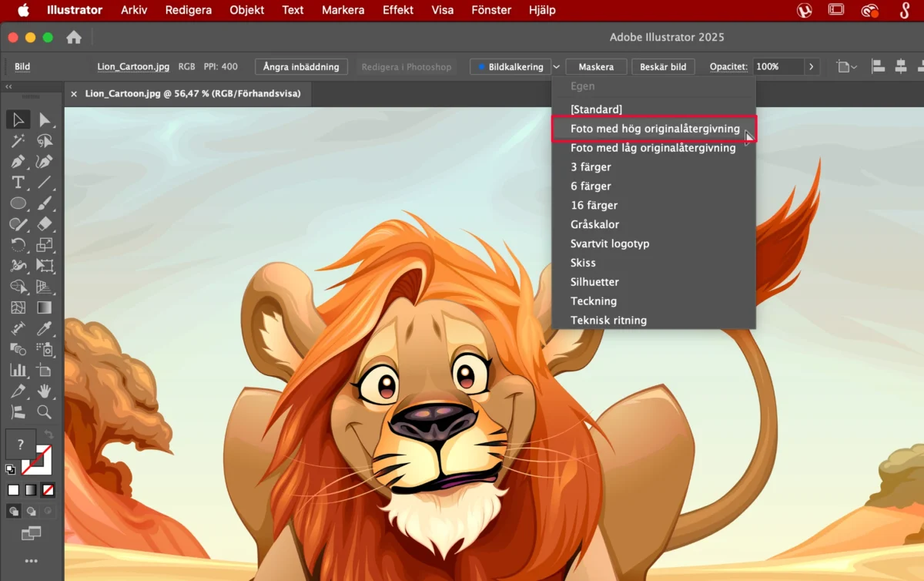Screen dimensions: 924x581
Task: Change screen mode button
Action: tap(31, 533)
